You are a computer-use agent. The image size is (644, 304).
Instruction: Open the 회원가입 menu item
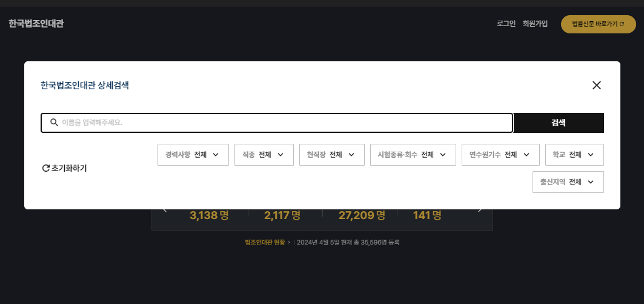535,24
